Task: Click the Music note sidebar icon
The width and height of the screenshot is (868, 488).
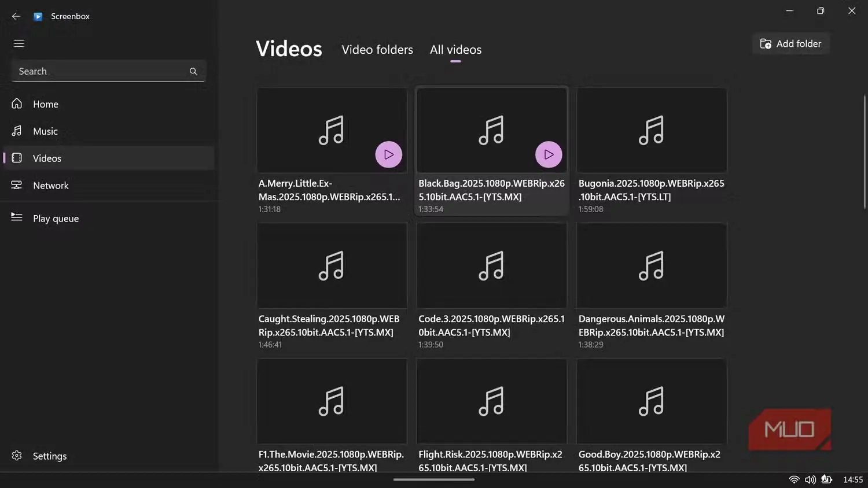Action: (17, 131)
